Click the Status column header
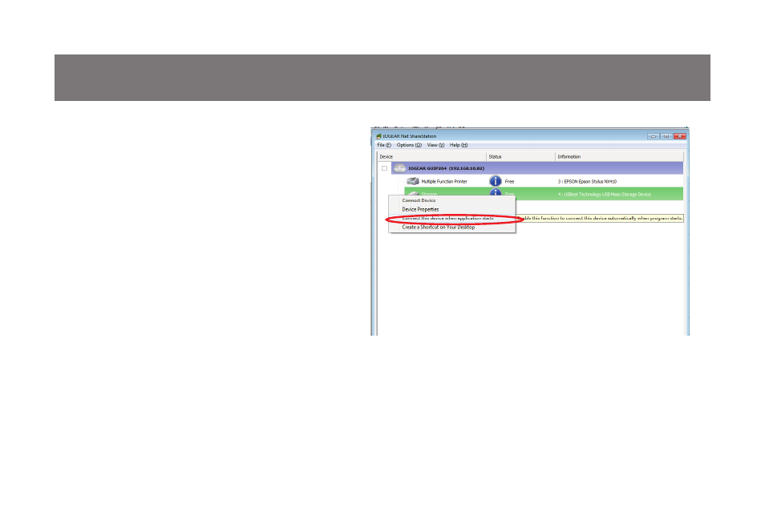This screenshot has height=532, width=765. click(x=521, y=156)
